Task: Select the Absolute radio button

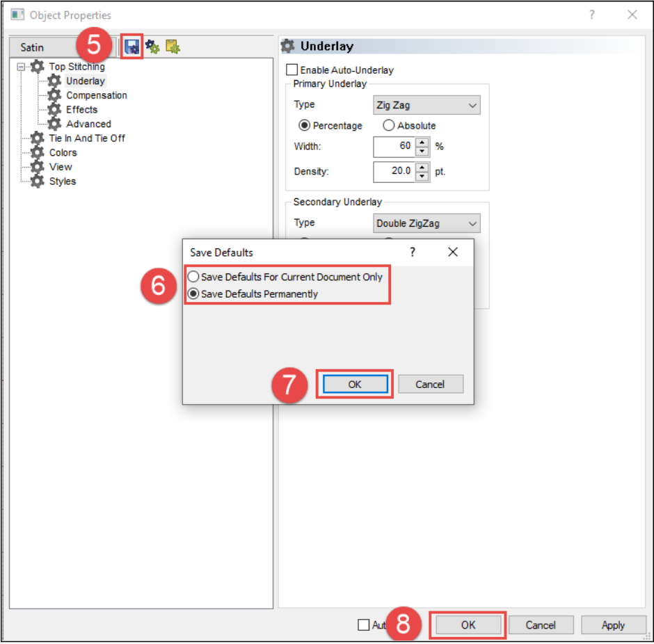Action: (x=388, y=125)
